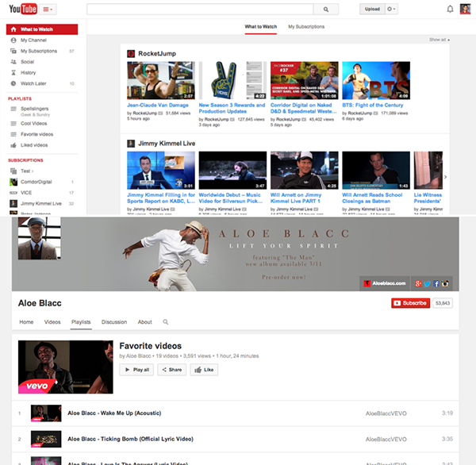
Task: Click the magnifier search button
Action: 326,9
